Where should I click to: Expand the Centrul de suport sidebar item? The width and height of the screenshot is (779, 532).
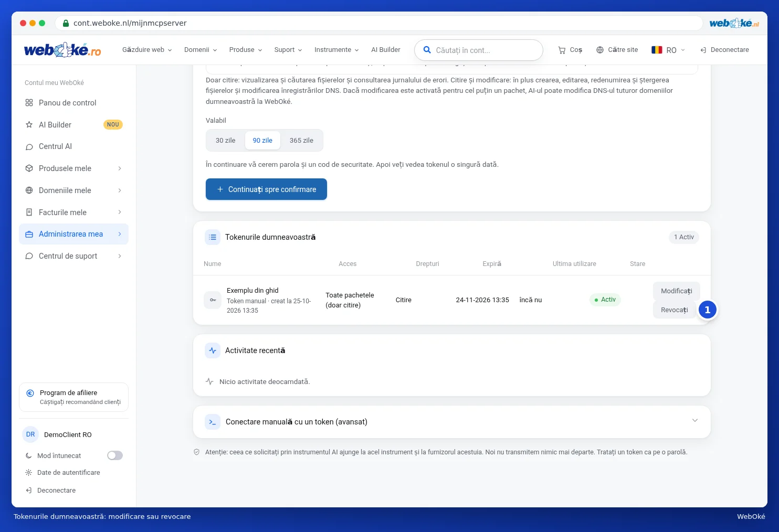[x=73, y=256]
